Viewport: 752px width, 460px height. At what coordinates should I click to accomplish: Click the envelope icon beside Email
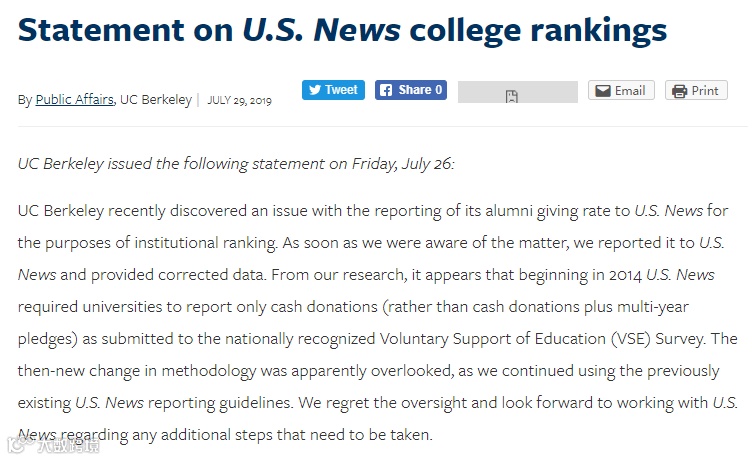(x=602, y=91)
